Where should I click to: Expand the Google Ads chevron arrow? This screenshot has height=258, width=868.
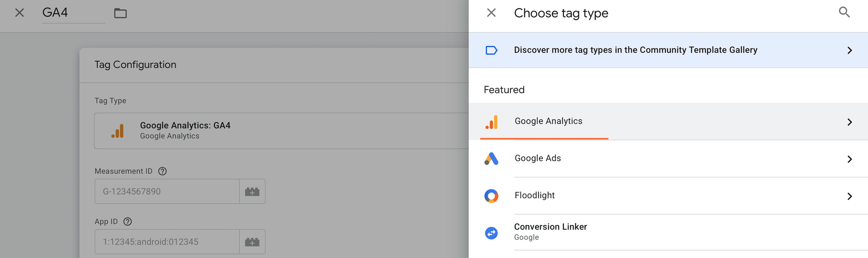(x=849, y=159)
